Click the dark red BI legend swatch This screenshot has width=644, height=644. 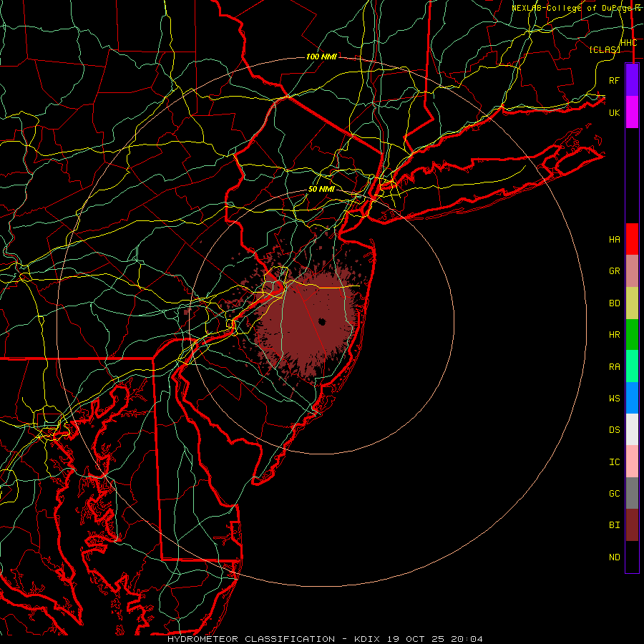pyautogui.click(x=632, y=525)
